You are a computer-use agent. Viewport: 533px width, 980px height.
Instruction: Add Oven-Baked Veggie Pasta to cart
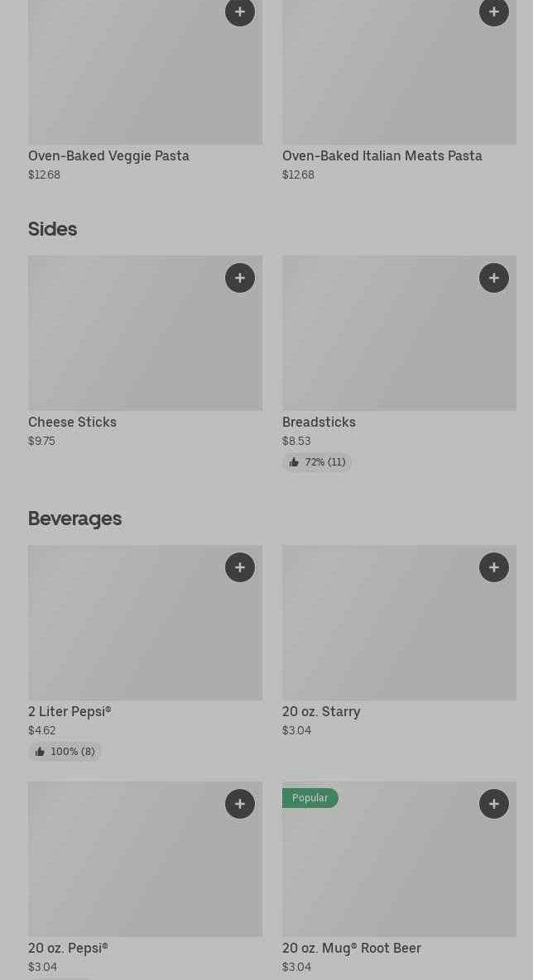[x=240, y=12]
